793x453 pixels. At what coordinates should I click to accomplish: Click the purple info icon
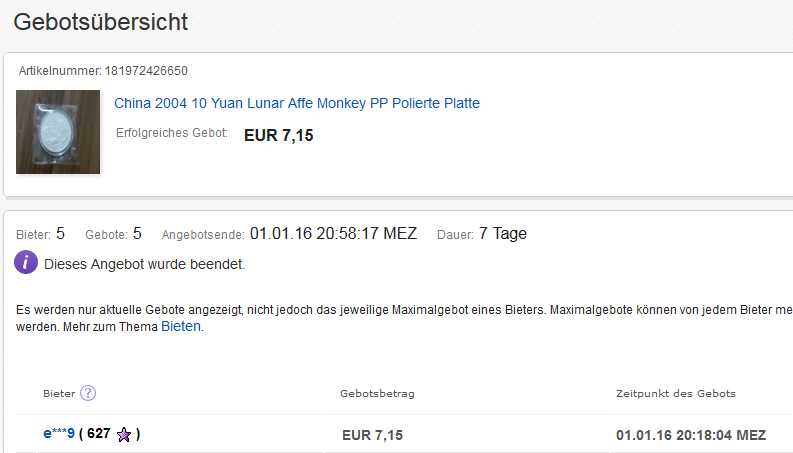26,264
